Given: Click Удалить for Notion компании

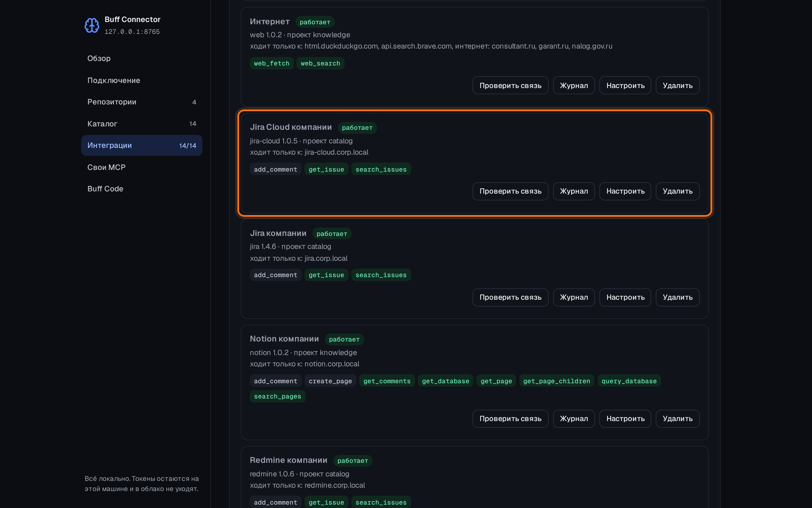Looking at the screenshot, I should point(678,419).
